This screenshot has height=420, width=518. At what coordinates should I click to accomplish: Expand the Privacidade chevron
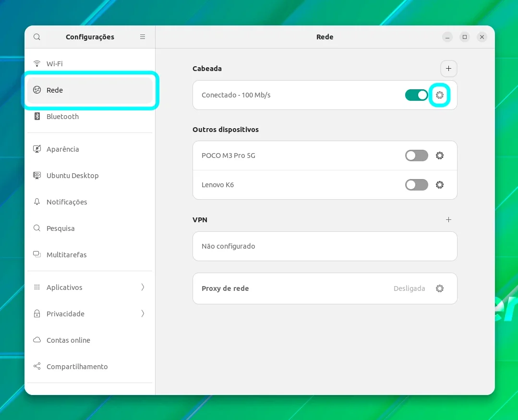click(x=143, y=313)
